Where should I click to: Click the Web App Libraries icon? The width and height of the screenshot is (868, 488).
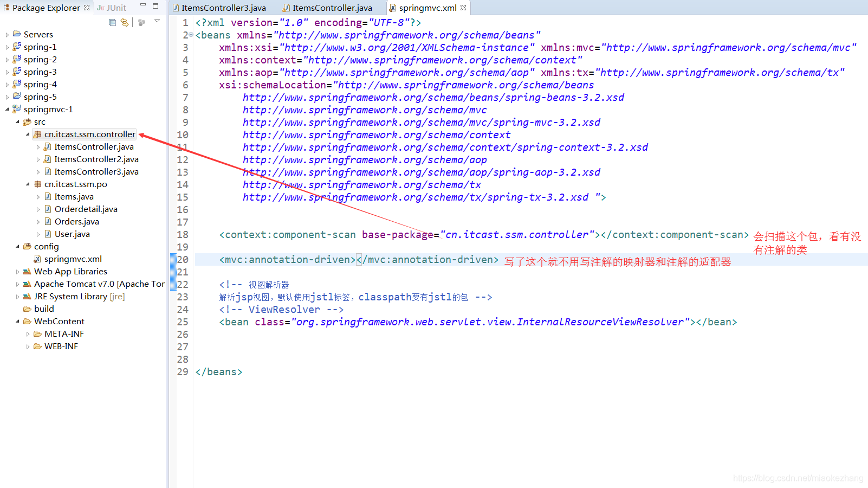[27, 272]
